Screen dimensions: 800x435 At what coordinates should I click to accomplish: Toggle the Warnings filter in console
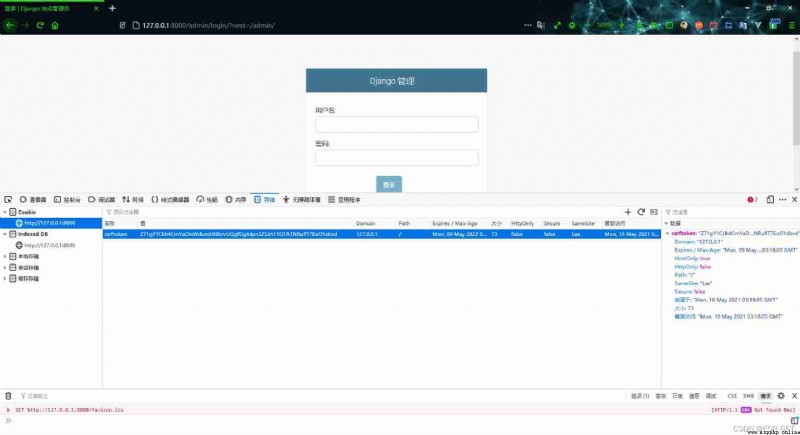click(x=661, y=396)
